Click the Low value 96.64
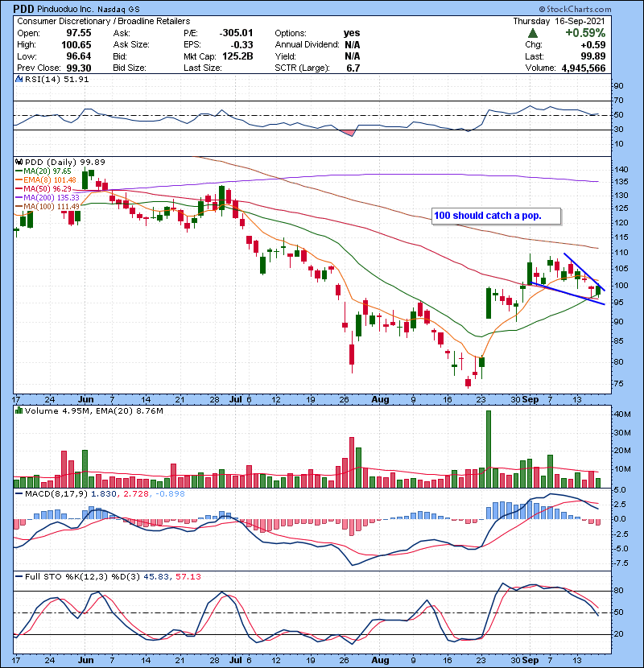Image resolution: width=644 pixels, height=668 pixels. 78,56
